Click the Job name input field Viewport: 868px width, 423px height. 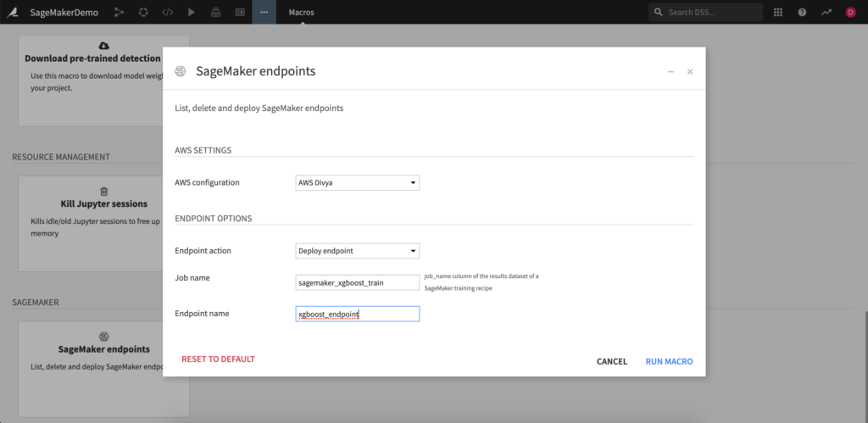click(356, 282)
